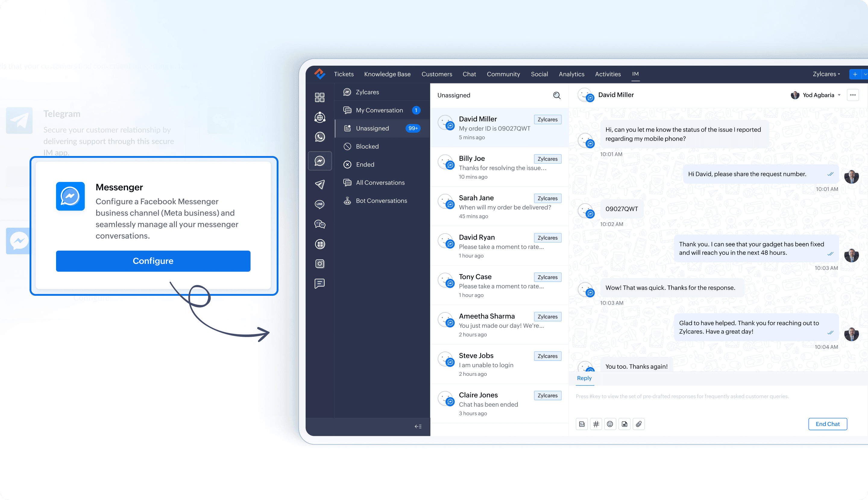
Task: Open canned responses with the hash icon
Action: [x=596, y=424]
